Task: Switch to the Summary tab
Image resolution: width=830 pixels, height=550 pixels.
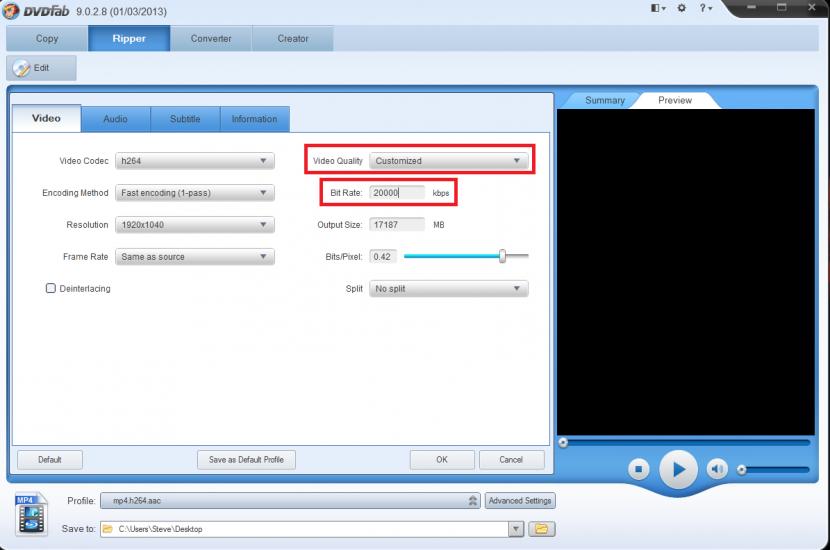Action: click(605, 100)
